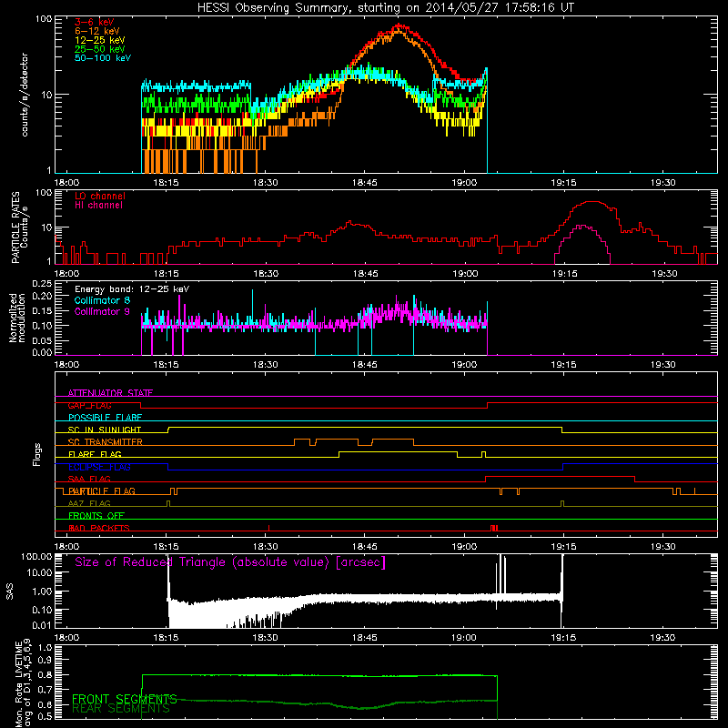Select the 3-6 keV legend label
Screen dimensions: 728x728
tap(95, 22)
